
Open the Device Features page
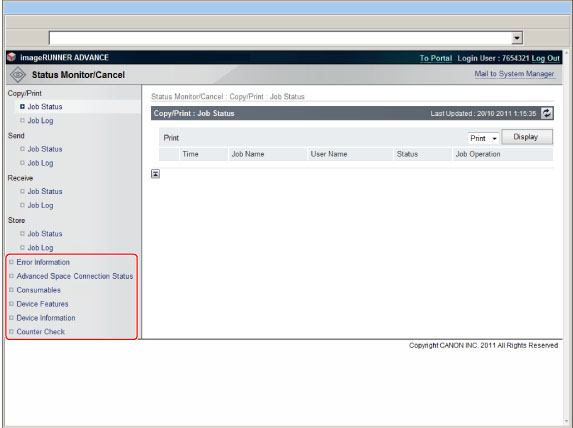(x=42, y=304)
